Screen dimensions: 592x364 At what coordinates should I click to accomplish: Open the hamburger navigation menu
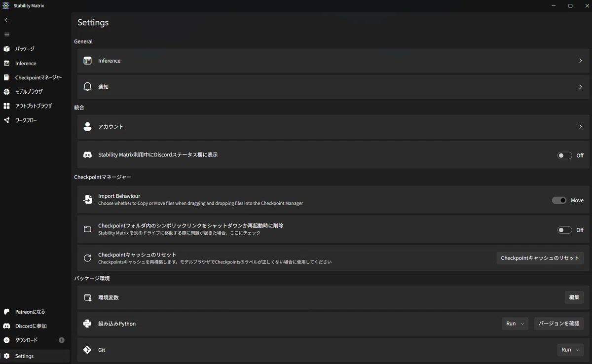point(6,35)
